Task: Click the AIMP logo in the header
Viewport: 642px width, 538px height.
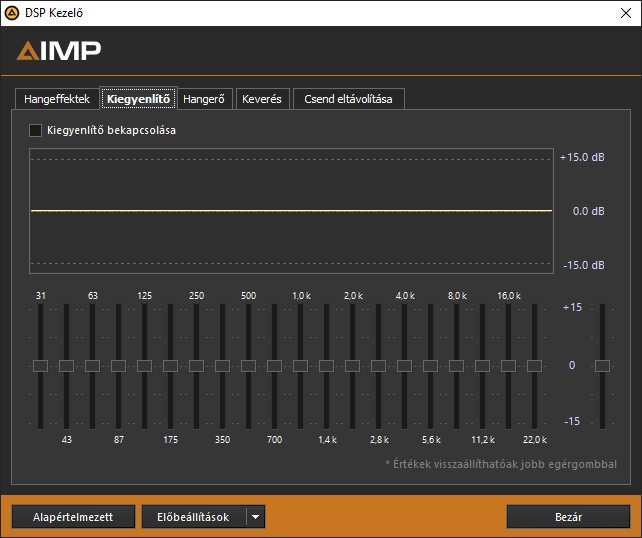Action: tap(59, 50)
